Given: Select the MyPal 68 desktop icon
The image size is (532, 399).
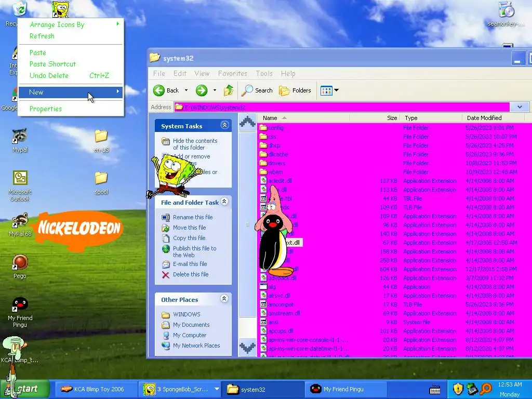Looking at the screenshot, I should (x=20, y=220).
